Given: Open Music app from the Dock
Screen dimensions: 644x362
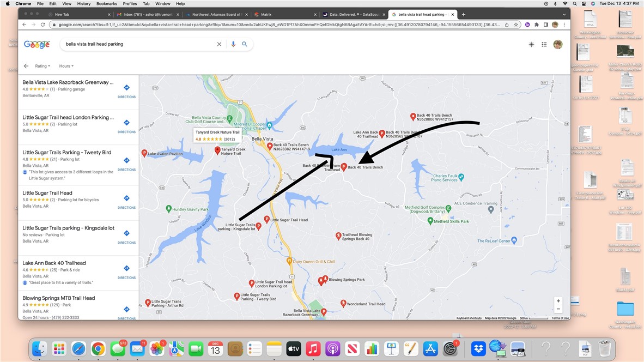Looking at the screenshot, I should (313, 349).
